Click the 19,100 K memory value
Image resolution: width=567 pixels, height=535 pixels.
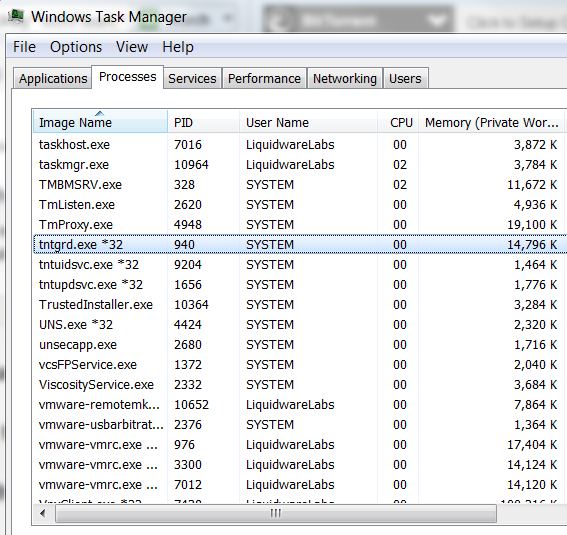pyautogui.click(x=532, y=224)
